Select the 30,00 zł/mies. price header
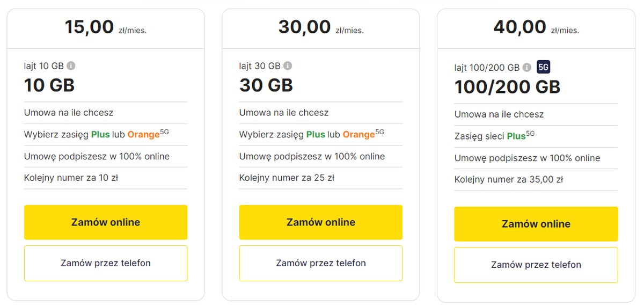Image resolution: width=644 pixels, height=306 pixels. tap(320, 27)
